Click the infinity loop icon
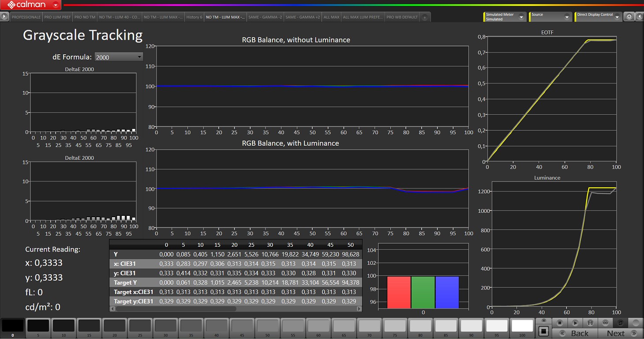644x339 pixels. pos(605,323)
